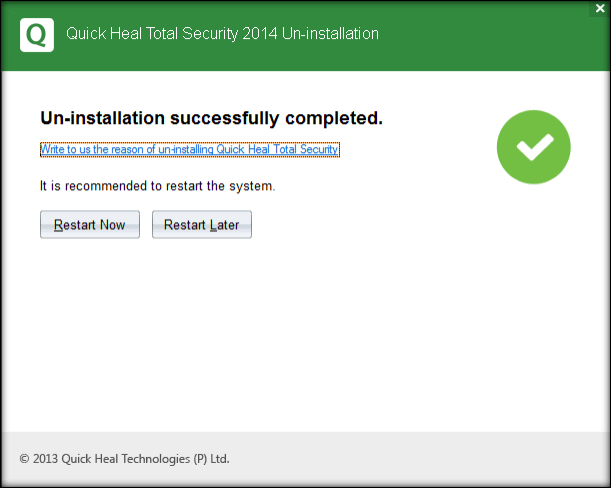Click the 'Un-installation successfully completed' heading
The height and width of the screenshot is (488, 611).
pyautogui.click(x=211, y=118)
